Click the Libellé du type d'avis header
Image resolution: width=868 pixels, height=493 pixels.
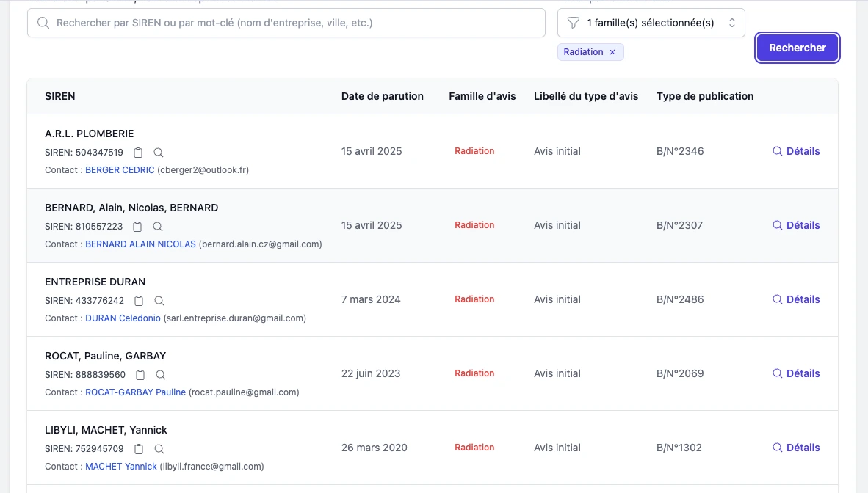pyautogui.click(x=586, y=96)
